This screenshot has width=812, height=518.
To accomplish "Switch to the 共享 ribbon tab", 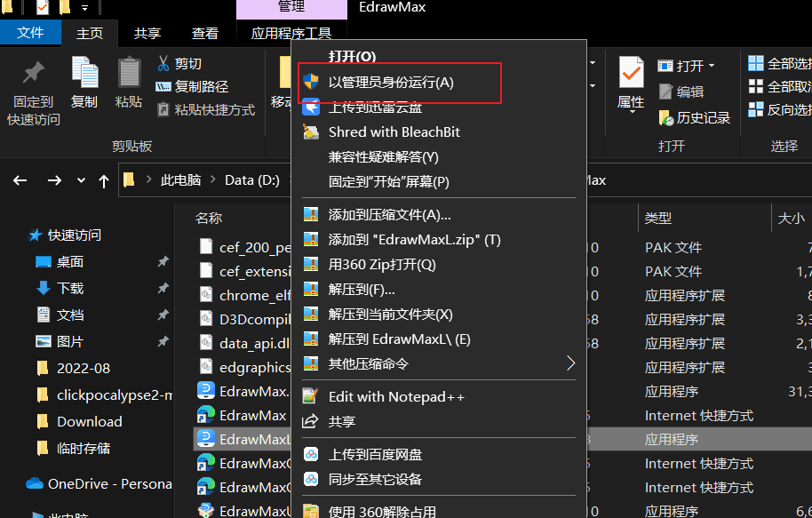I will 147,34.
